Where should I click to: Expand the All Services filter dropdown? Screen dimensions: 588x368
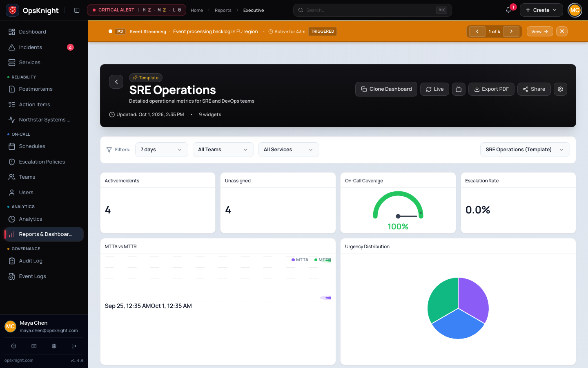[x=288, y=150]
